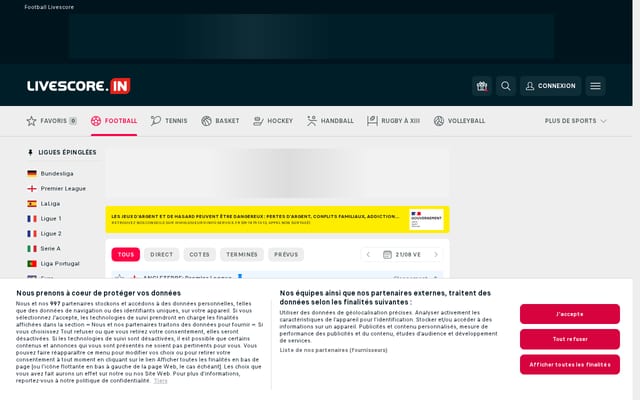Switch to the Volleyball tab
The height and width of the screenshot is (400, 640).
click(459, 121)
